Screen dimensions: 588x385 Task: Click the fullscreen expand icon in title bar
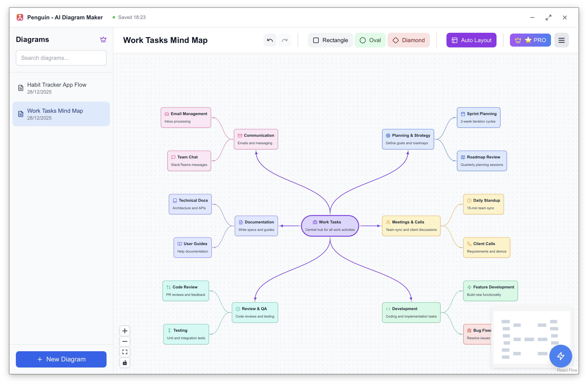(x=549, y=17)
